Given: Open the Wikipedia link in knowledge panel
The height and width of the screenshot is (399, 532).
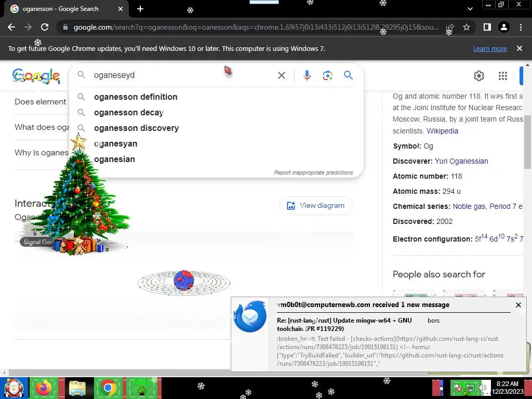Looking at the screenshot, I should [442, 131].
